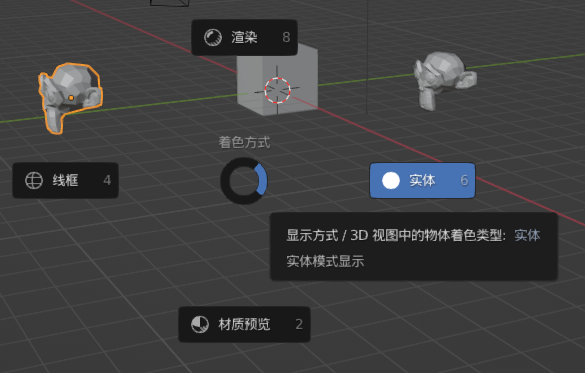Image resolution: width=585 pixels, height=373 pixels.
Task: Click the gray cube at the 3D cursor
Action: [277, 80]
